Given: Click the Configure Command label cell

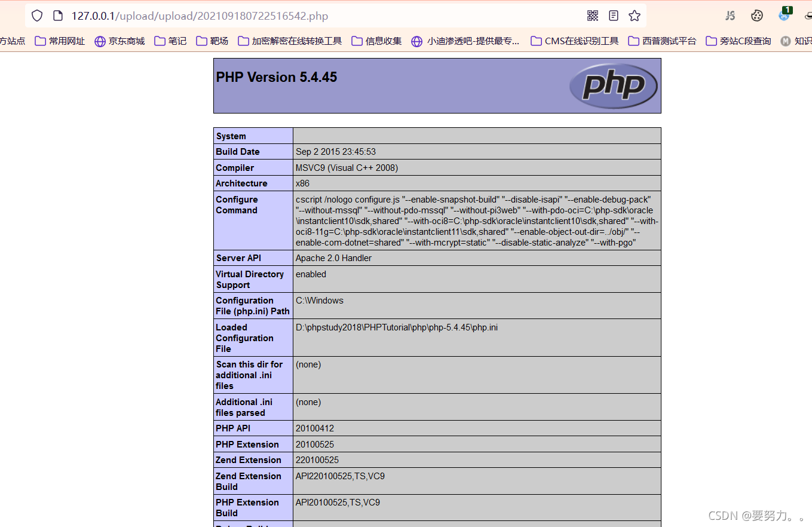Looking at the screenshot, I should point(253,220).
